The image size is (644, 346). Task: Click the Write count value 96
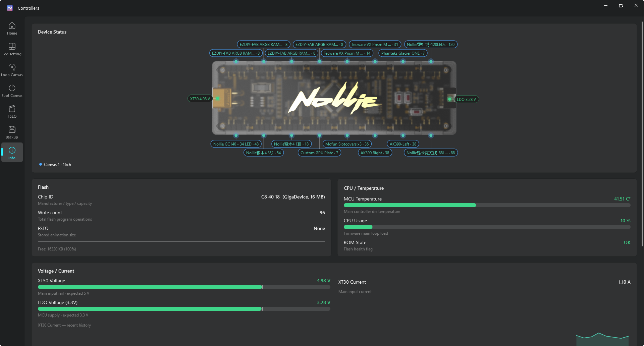click(322, 213)
